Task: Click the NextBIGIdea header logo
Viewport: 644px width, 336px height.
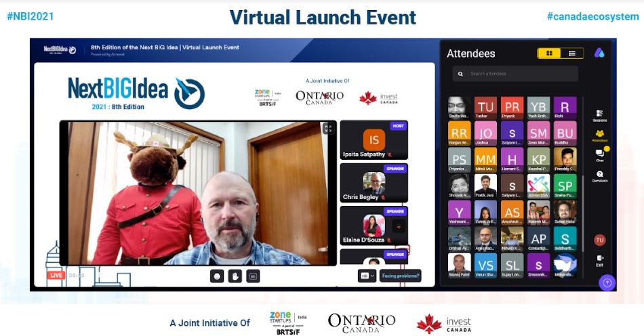Action: [x=60, y=49]
